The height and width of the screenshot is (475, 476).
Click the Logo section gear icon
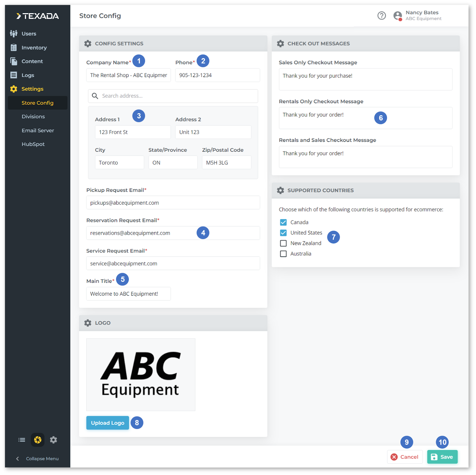[x=88, y=323]
